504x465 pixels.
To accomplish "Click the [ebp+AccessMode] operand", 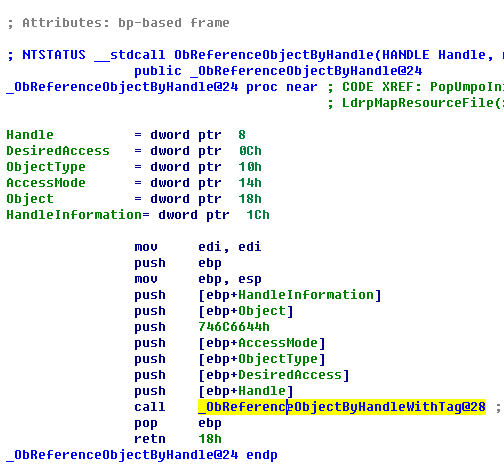I will click(x=262, y=343).
